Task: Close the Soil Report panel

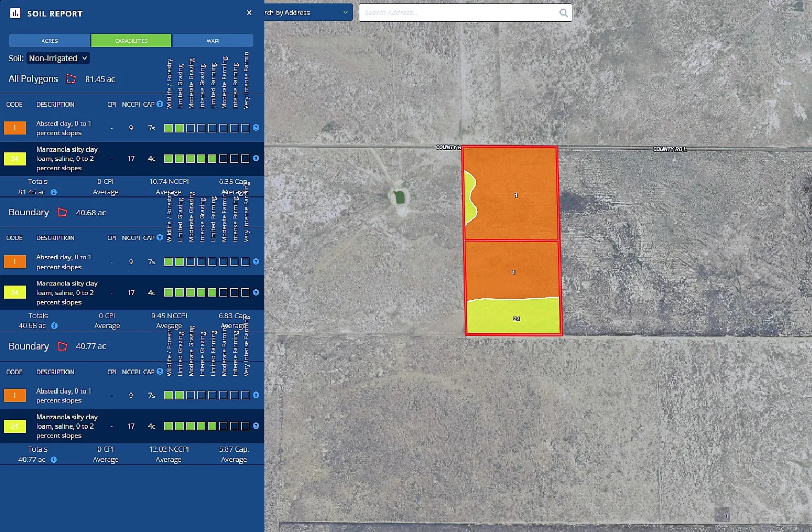Action: tap(249, 13)
